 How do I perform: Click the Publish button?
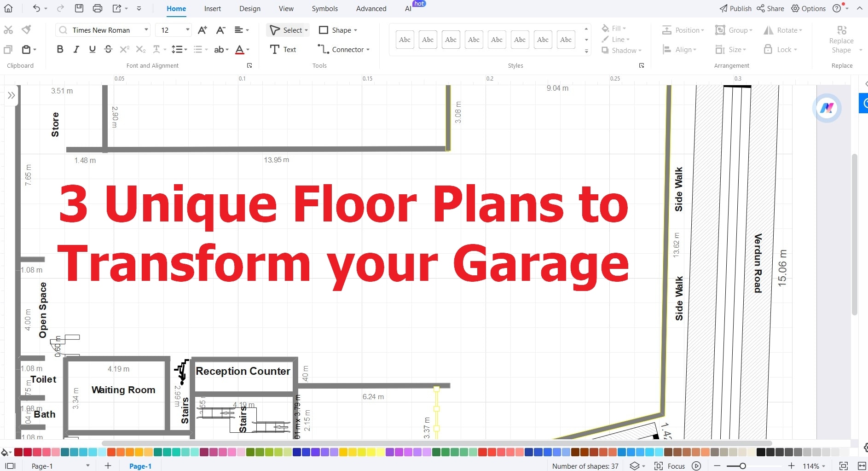[735, 8]
